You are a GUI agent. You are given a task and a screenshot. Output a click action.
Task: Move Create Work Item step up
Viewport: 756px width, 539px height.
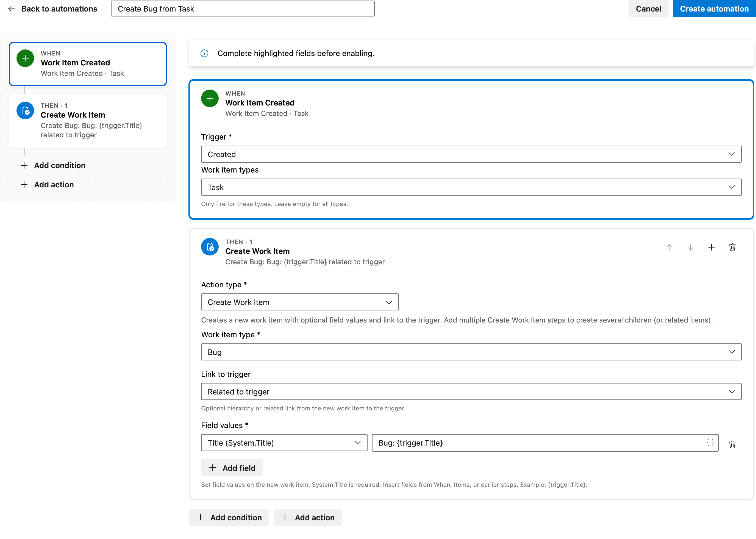pos(670,247)
